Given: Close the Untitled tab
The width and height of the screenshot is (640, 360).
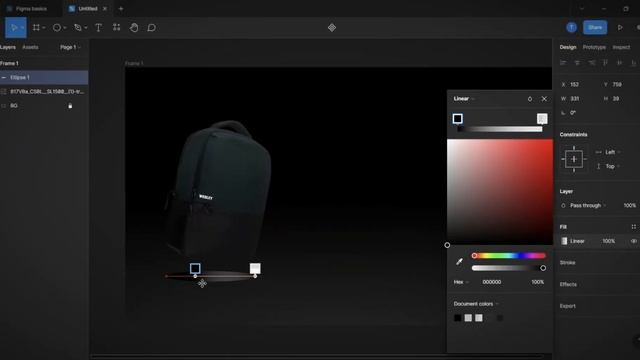Looking at the screenshot, I should click(x=105, y=9).
